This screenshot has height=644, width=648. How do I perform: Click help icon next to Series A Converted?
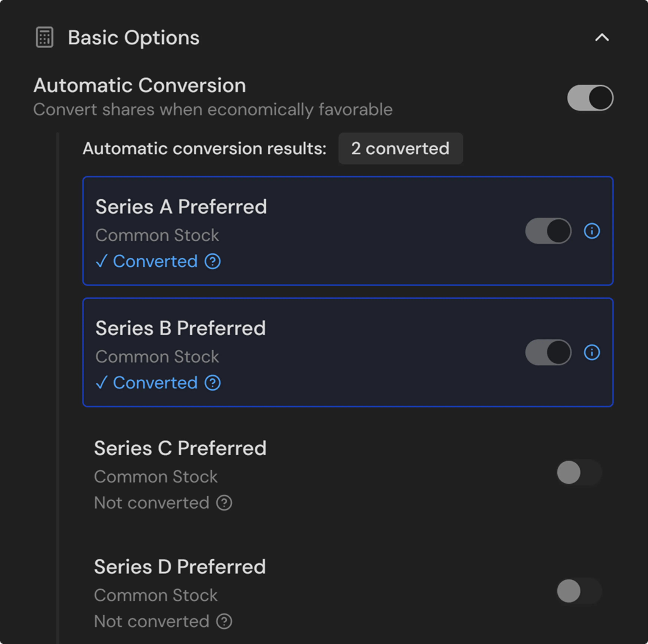point(213,262)
